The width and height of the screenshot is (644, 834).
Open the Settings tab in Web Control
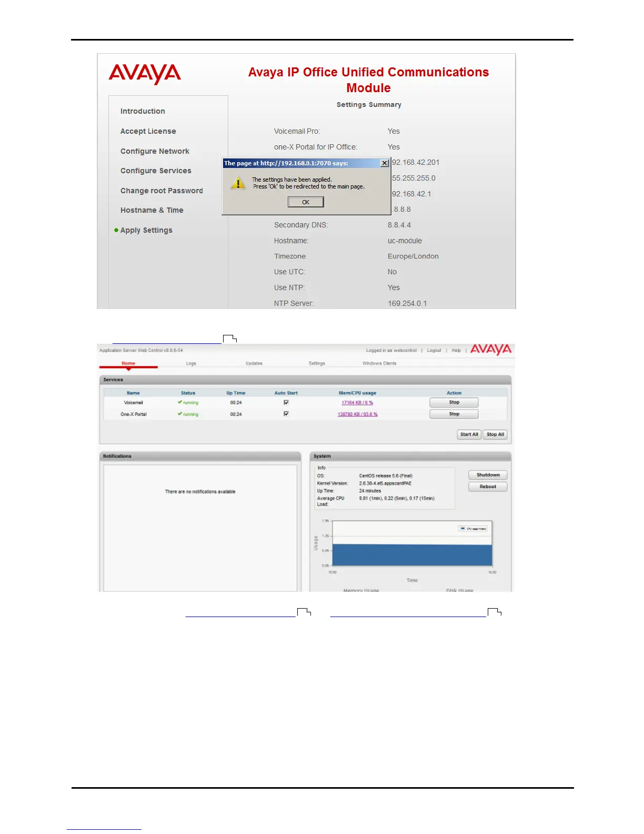pyautogui.click(x=317, y=363)
